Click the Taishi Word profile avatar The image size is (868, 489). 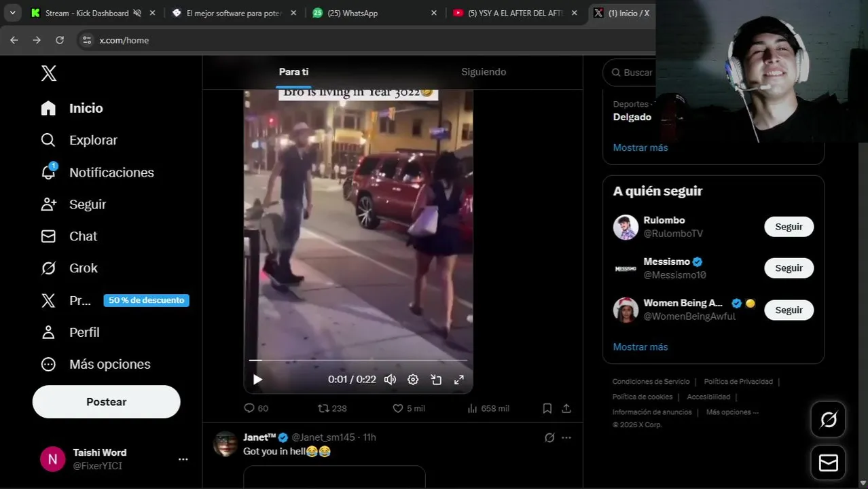pyautogui.click(x=52, y=459)
